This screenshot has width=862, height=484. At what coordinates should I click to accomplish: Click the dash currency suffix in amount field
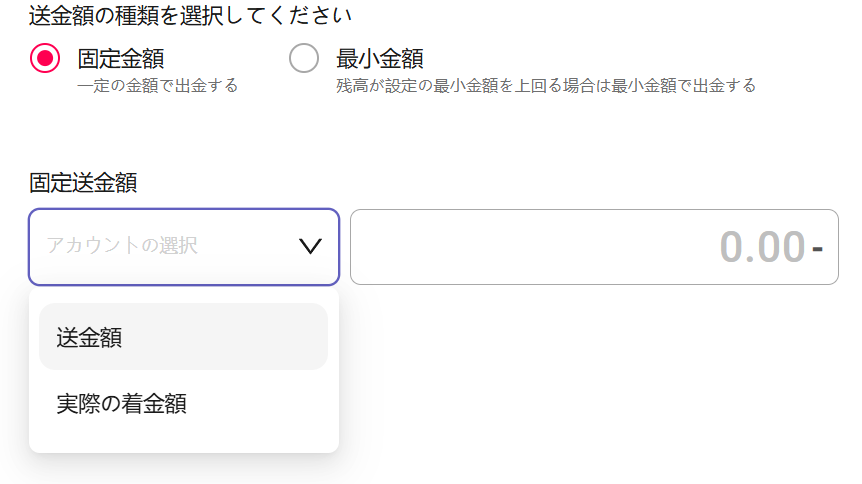pos(817,249)
